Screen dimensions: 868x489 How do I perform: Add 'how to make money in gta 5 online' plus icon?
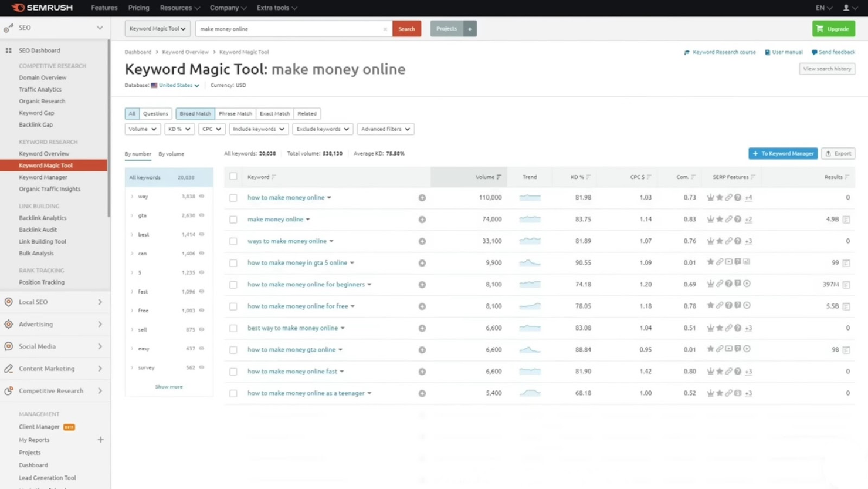point(422,263)
